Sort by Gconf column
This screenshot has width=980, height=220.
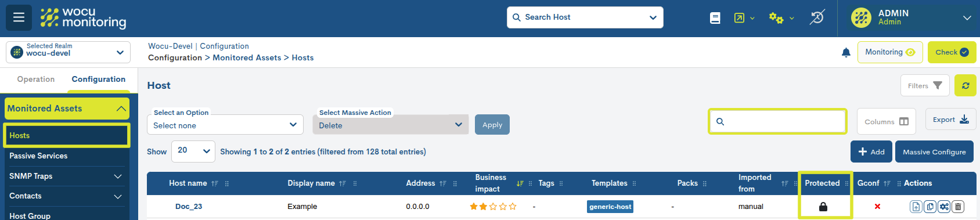[x=887, y=183]
